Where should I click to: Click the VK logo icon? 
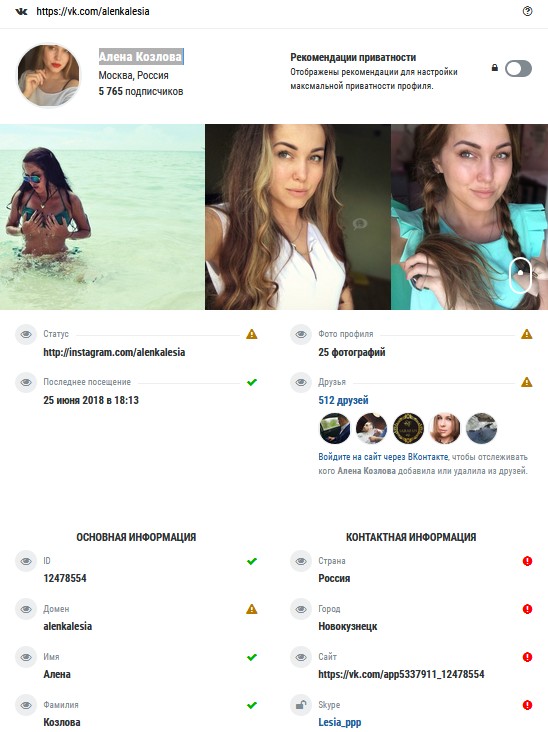[x=21, y=12]
